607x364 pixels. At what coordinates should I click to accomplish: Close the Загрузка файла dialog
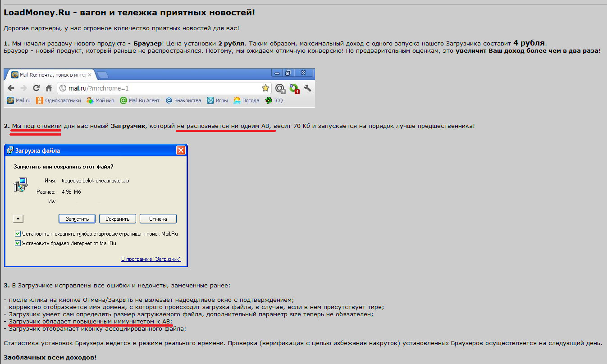[x=181, y=150]
